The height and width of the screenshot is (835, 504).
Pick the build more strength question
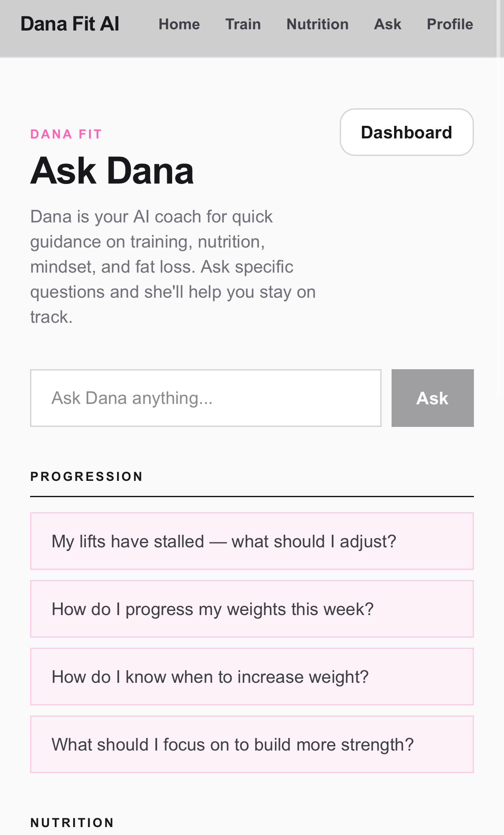(252, 744)
